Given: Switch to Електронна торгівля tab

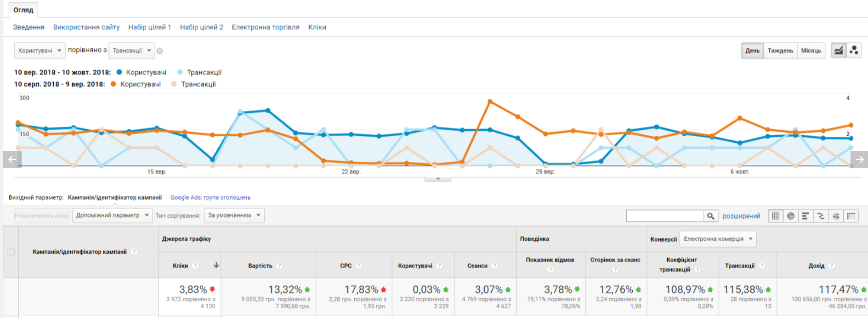Looking at the screenshot, I should (266, 27).
